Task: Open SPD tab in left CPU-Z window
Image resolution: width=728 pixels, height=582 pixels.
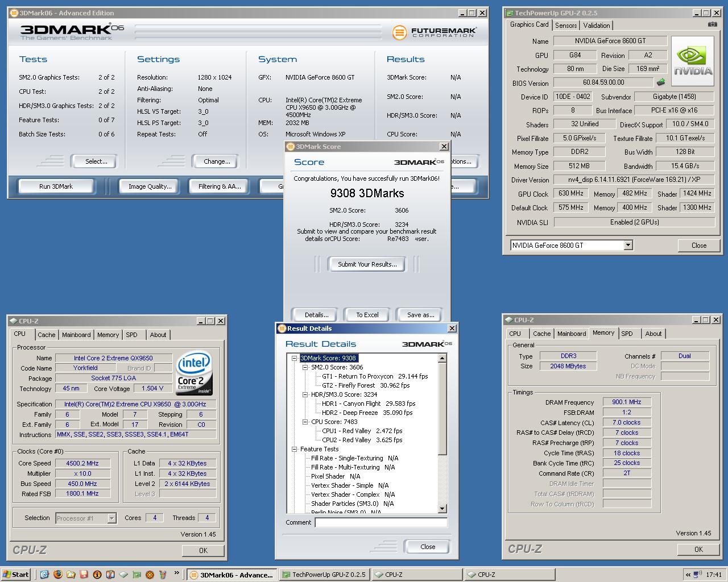Action: [131, 335]
